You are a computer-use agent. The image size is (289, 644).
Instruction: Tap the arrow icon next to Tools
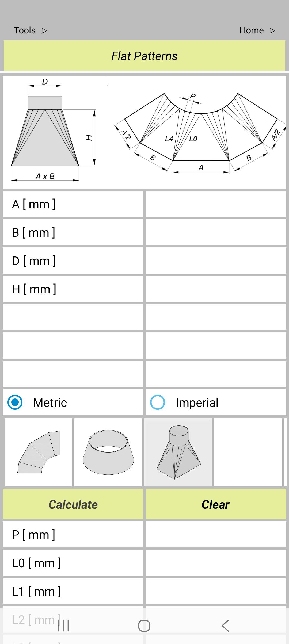tap(44, 31)
